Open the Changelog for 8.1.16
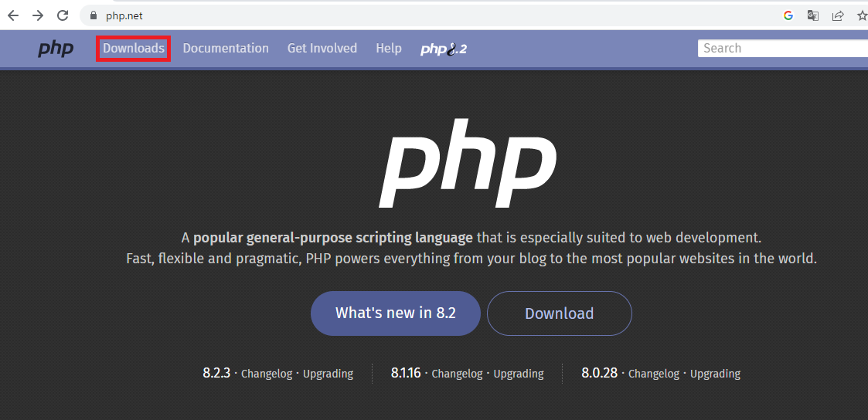 pos(458,374)
